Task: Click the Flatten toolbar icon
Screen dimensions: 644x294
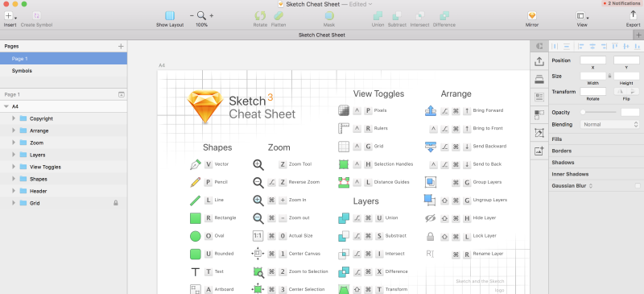Action: pyautogui.click(x=279, y=16)
